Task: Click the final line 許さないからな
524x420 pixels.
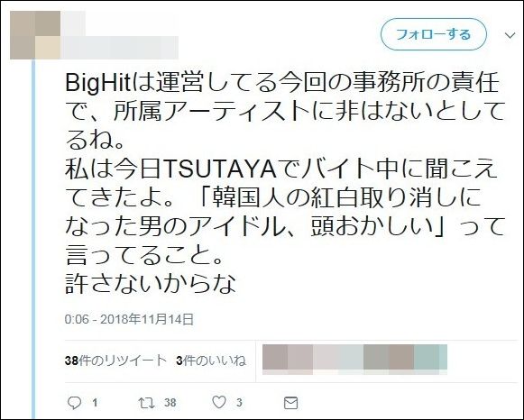Action: click(151, 284)
